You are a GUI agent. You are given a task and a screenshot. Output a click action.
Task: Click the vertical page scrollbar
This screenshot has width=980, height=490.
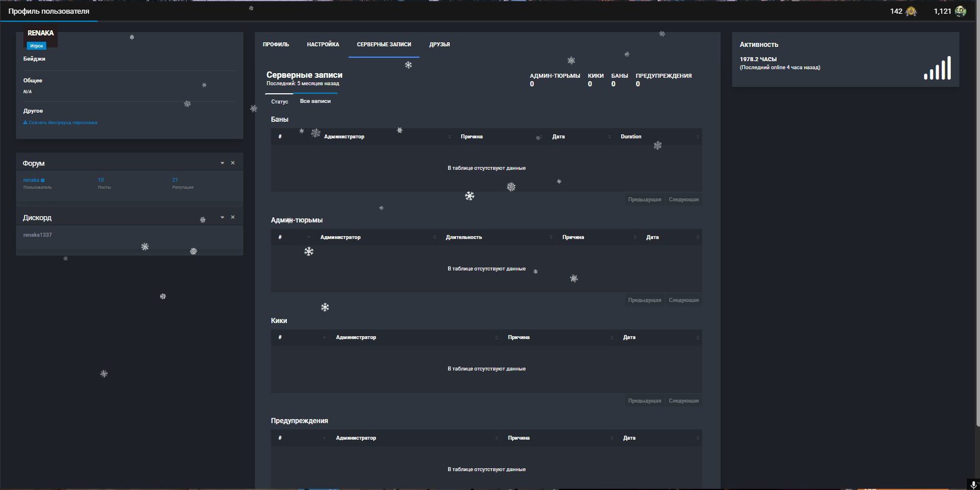coord(978,214)
